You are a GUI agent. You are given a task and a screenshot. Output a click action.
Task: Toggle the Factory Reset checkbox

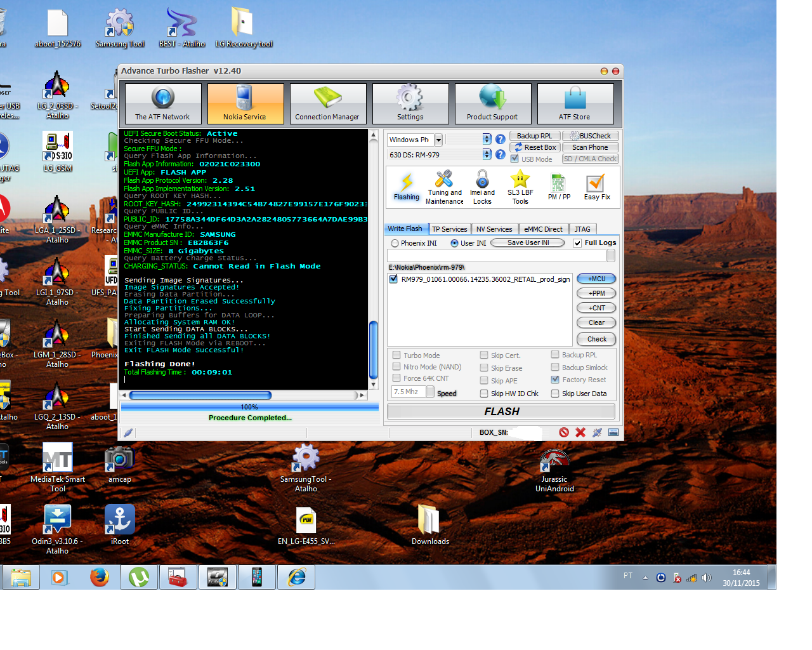555,380
